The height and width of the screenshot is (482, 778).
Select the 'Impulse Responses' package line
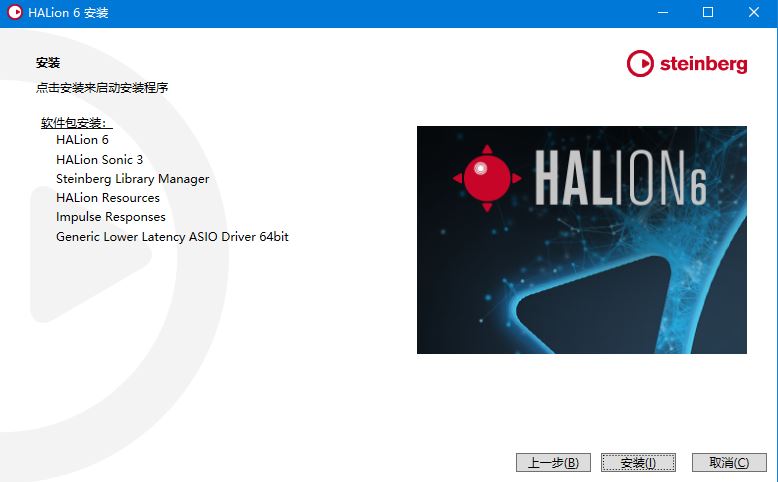111,217
